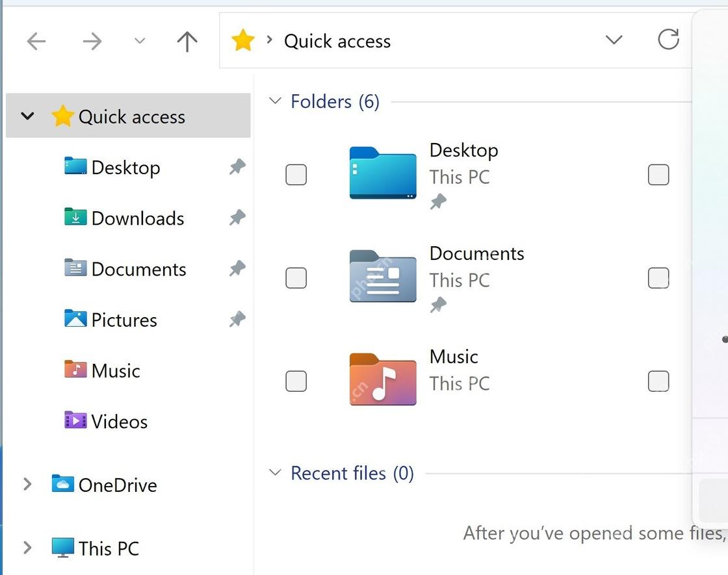The height and width of the screenshot is (575, 728).
Task: Click the breadcrumb chevron before Quick access
Action: click(x=269, y=40)
